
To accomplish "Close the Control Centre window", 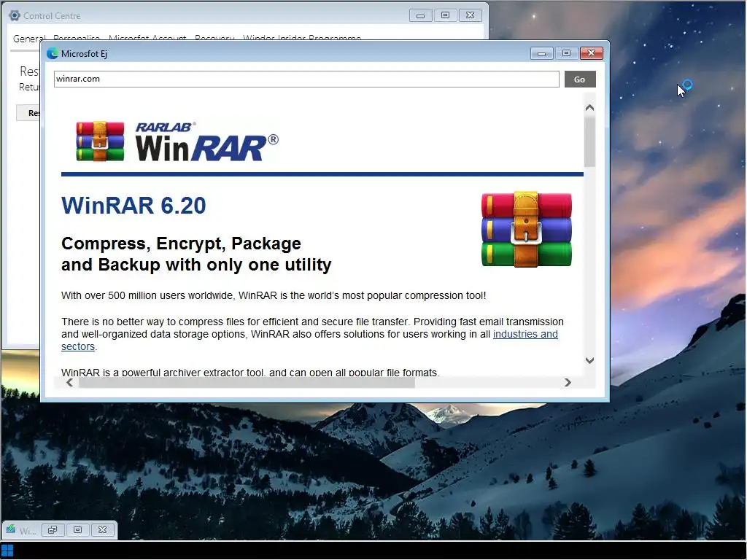I will pos(471,16).
